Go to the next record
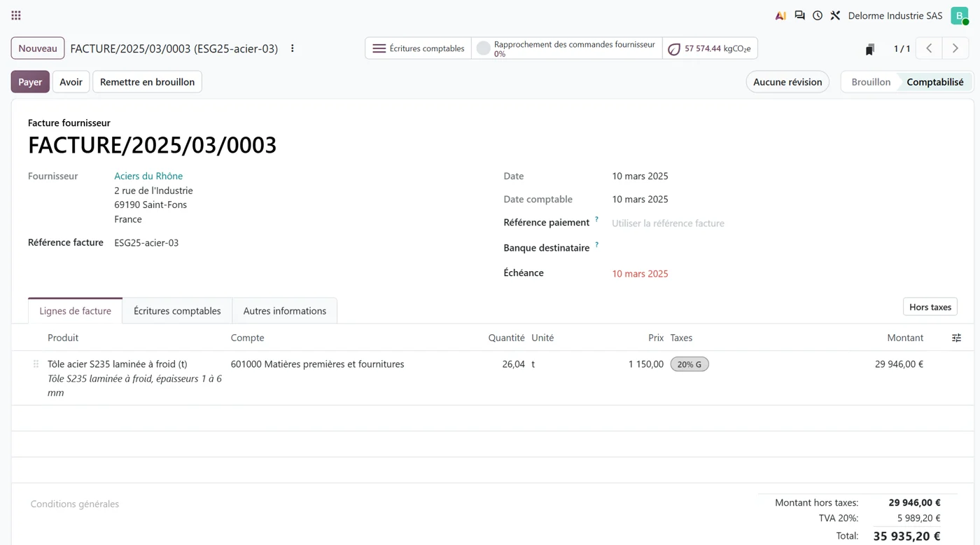980x545 pixels. 955,48
